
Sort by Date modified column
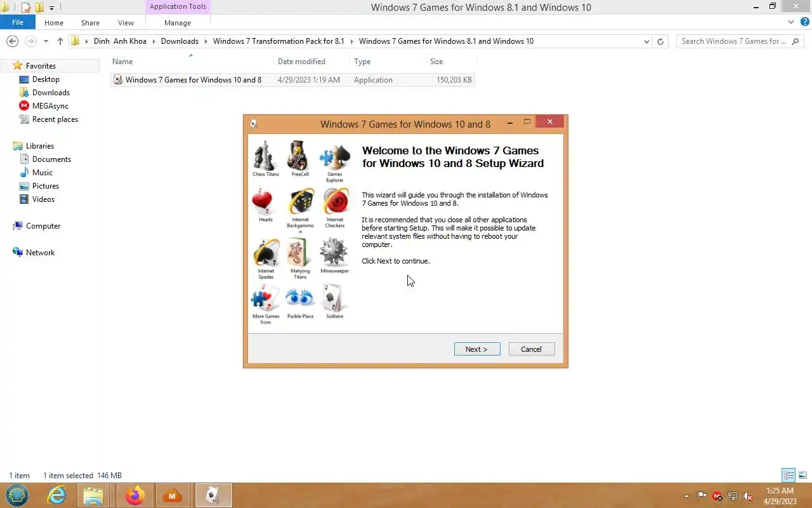point(312,62)
